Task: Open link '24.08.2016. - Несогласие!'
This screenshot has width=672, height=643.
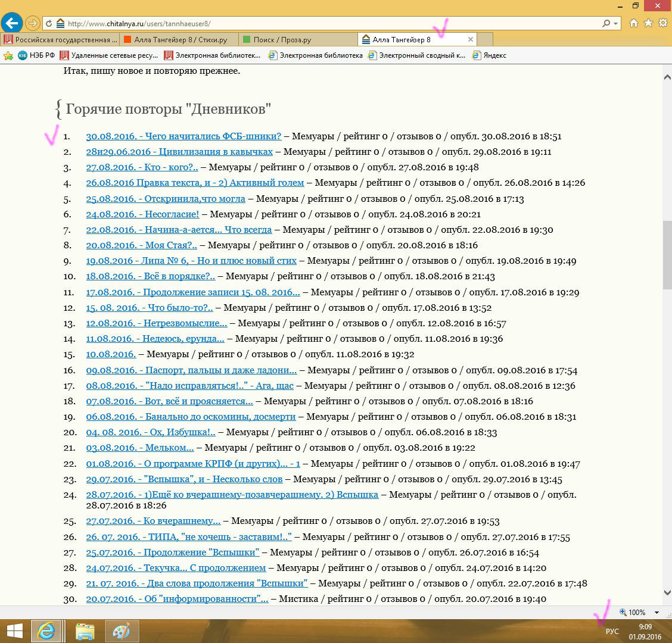Action: [142, 214]
